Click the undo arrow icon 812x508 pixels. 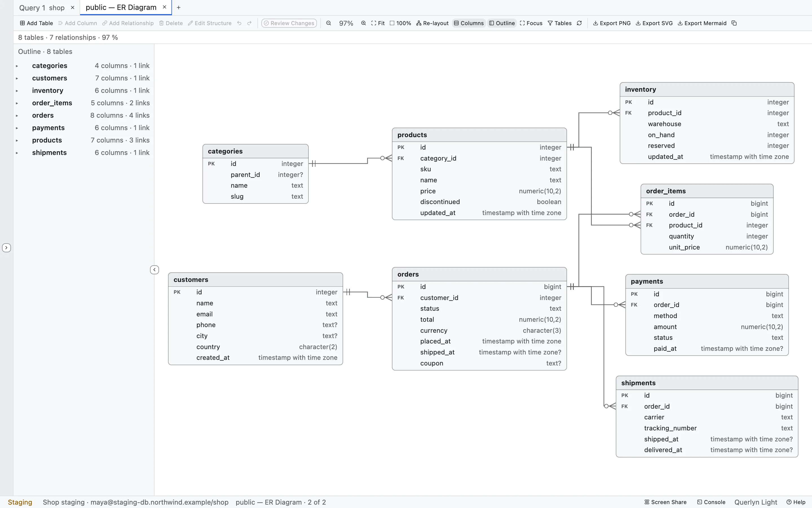pyautogui.click(x=239, y=23)
